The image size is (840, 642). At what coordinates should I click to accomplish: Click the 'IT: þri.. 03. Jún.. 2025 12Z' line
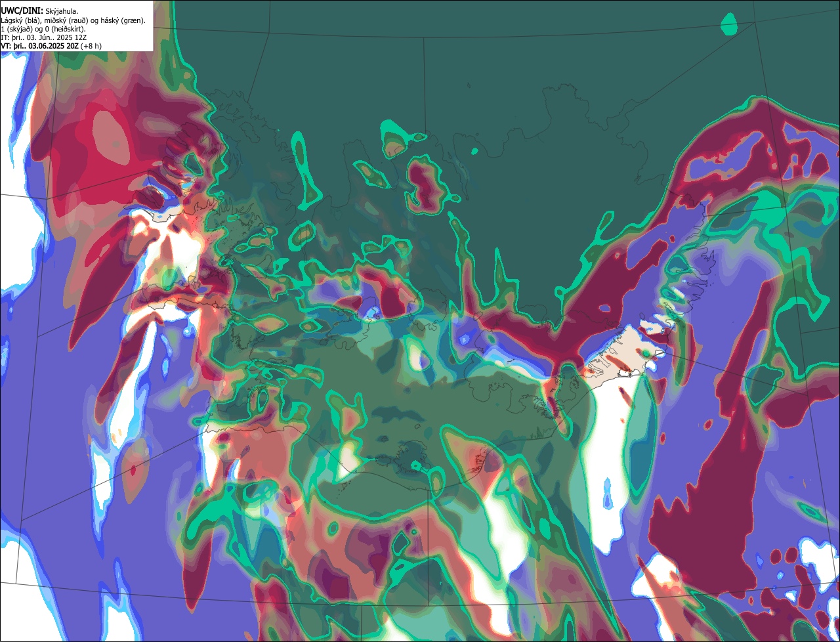click(43, 37)
